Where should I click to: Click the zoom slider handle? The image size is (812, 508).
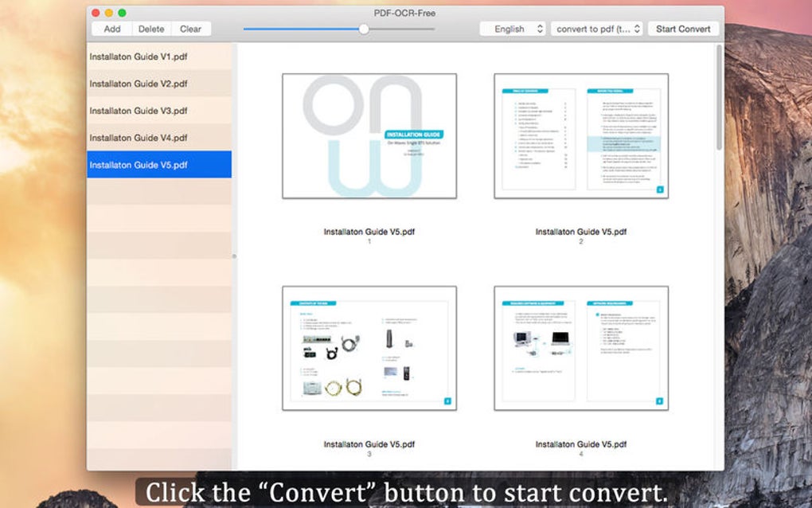[364, 29]
